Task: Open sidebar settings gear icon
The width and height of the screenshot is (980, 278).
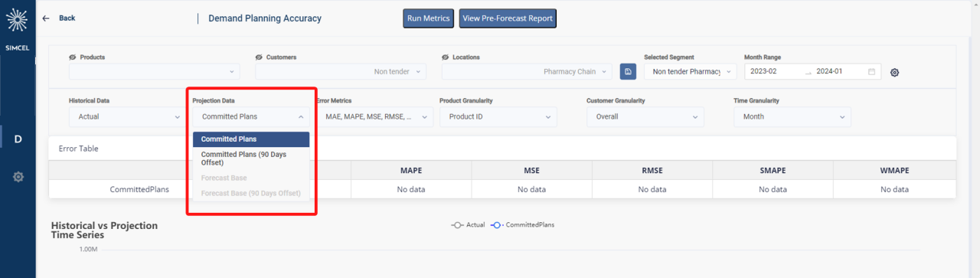Action: (x=18, y=177)
